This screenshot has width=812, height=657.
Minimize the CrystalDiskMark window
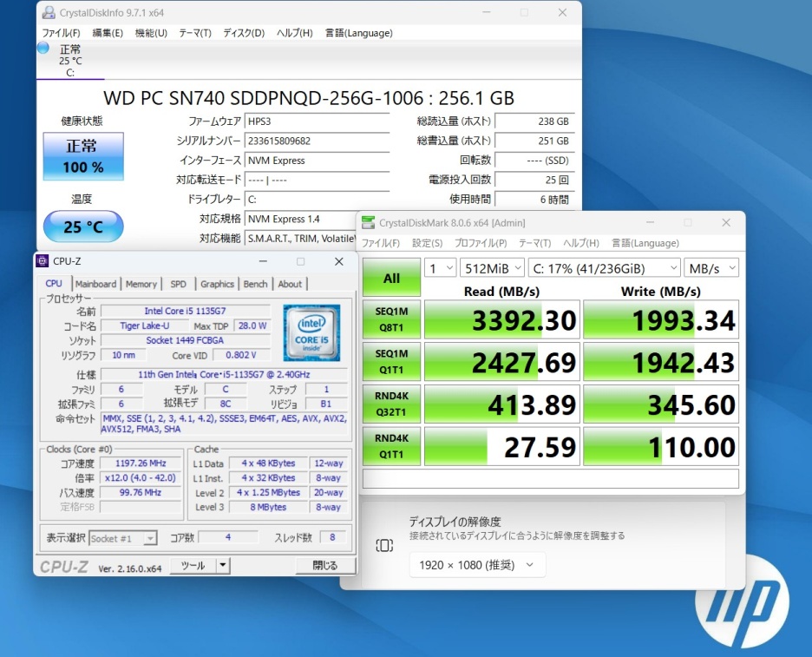click(x=650, y=223)
